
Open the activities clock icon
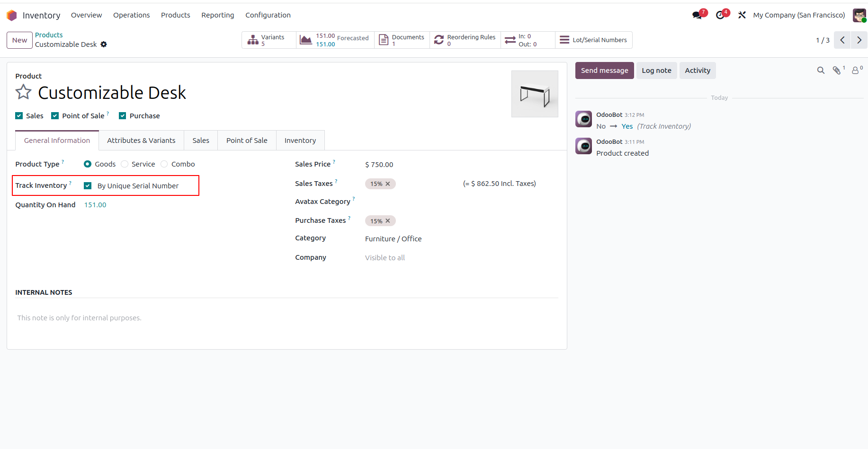click(x=720, y=15)
